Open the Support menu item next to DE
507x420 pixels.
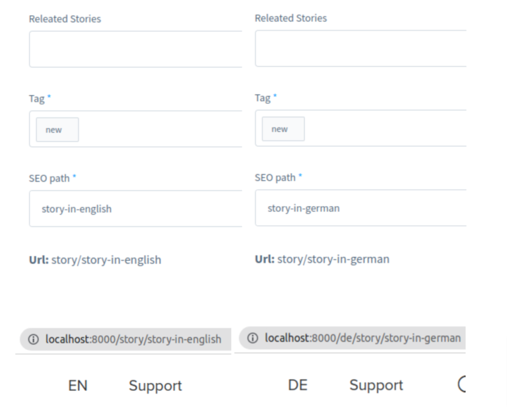click(x=376, y=385)
